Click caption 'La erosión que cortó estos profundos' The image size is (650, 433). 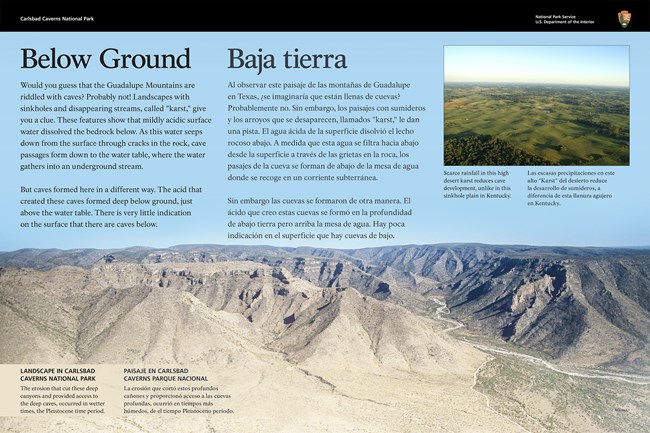[x=179, y=400]
